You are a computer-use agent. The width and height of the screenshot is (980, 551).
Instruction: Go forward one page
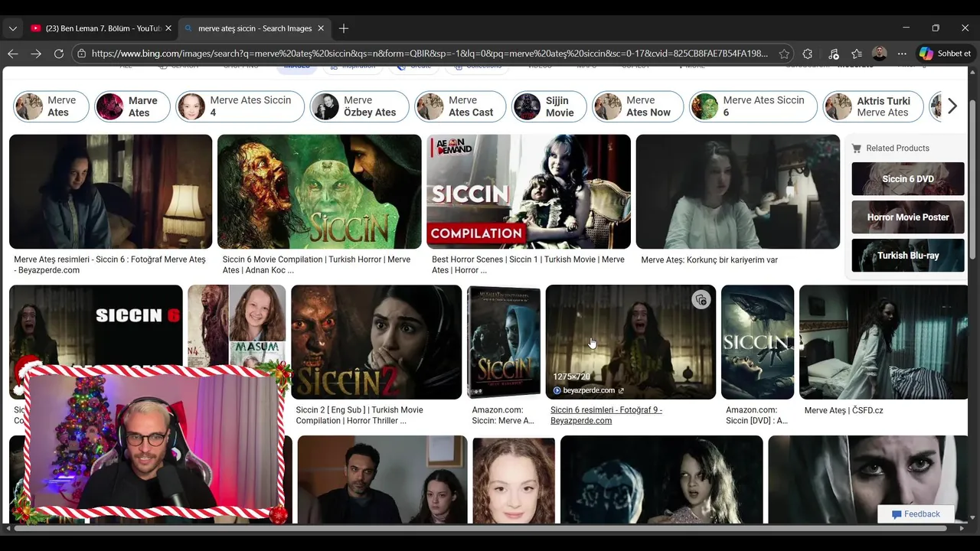click(x=36, y=54)
